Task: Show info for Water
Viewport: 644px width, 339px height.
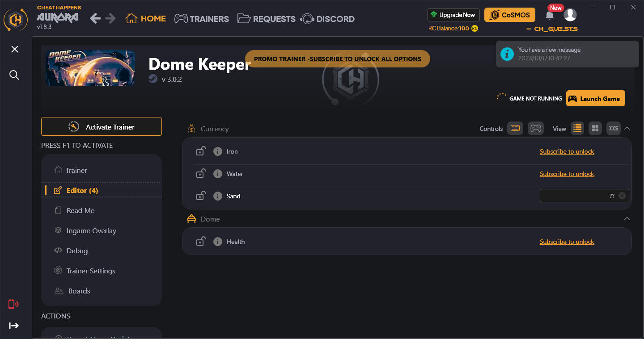Action: [x=218, y=174]
